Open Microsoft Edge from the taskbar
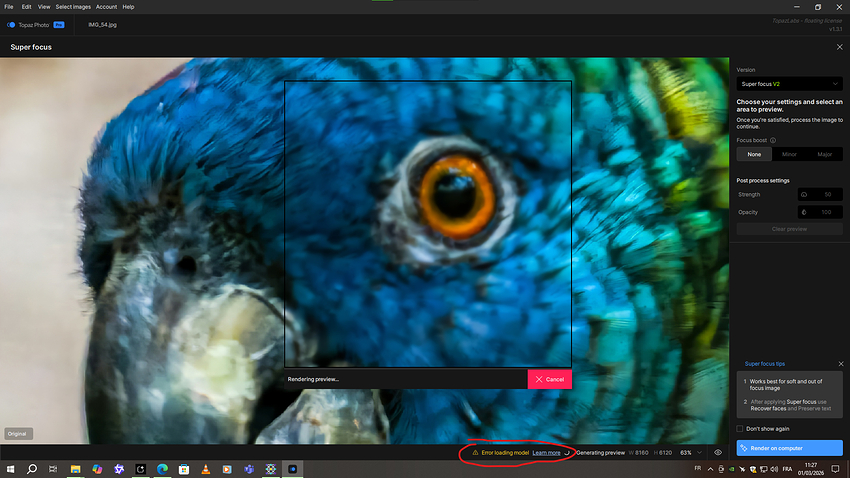 click(x=160, y=469)
